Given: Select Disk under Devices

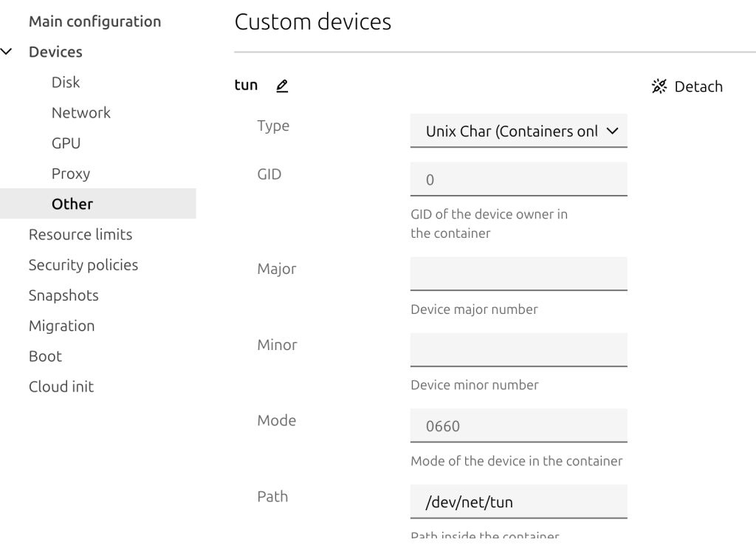Looking at the screenshot, I should [x=66, y=83].
